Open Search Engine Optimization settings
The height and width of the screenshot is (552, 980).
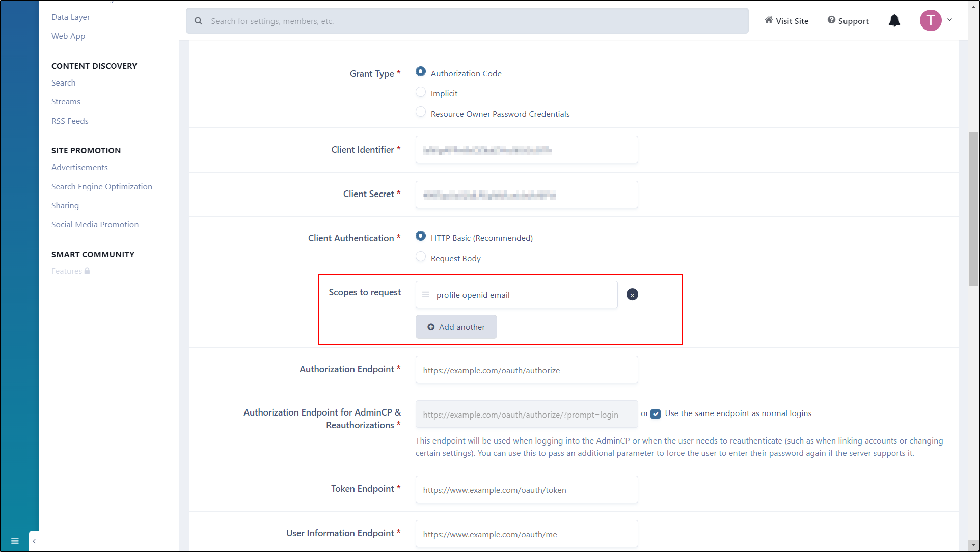click(x=101, y=186)
